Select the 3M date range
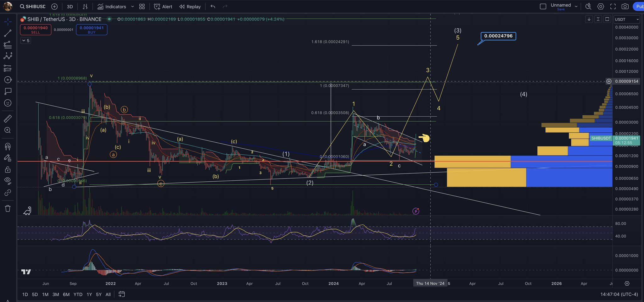This screenshot has height=302, width=644. pos(56,294)
